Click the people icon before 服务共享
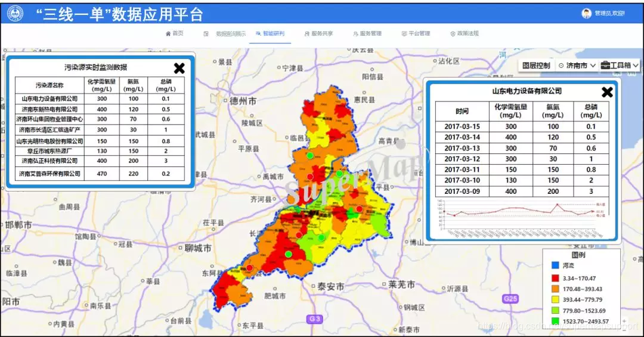The image size is (644, 337). coord(307,33)
